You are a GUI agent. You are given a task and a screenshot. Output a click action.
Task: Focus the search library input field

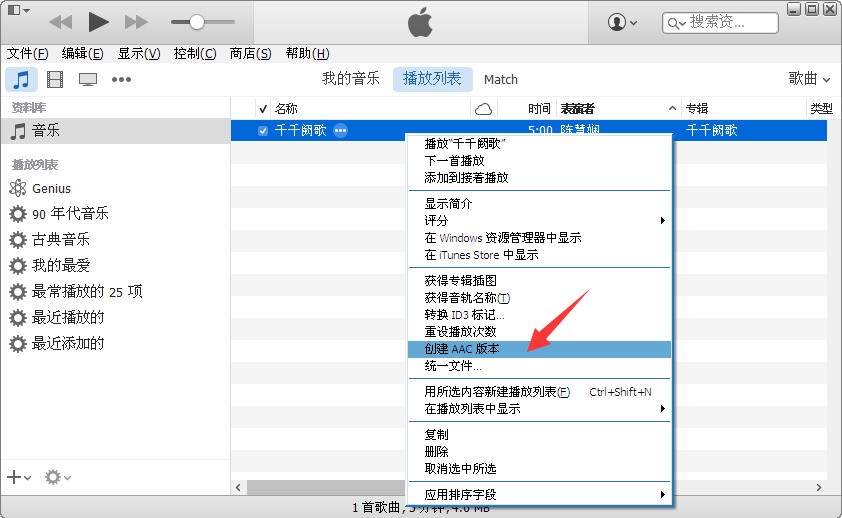click(x=720, y=23)
